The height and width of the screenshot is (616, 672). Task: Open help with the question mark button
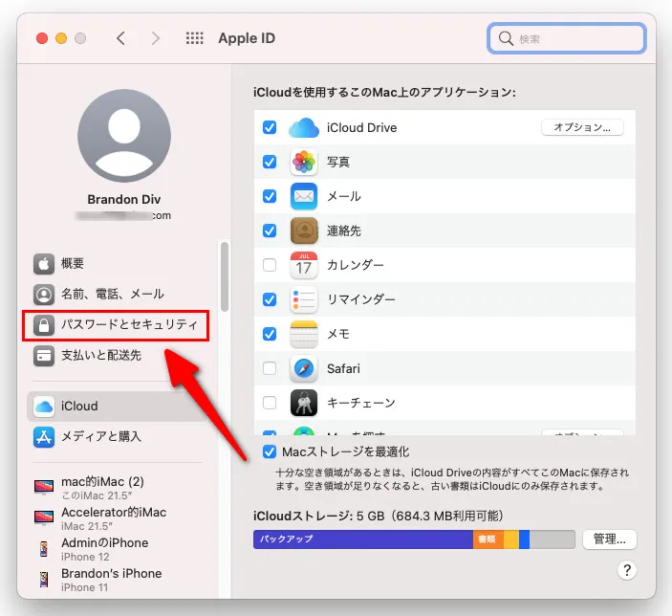tap(626, 570)
